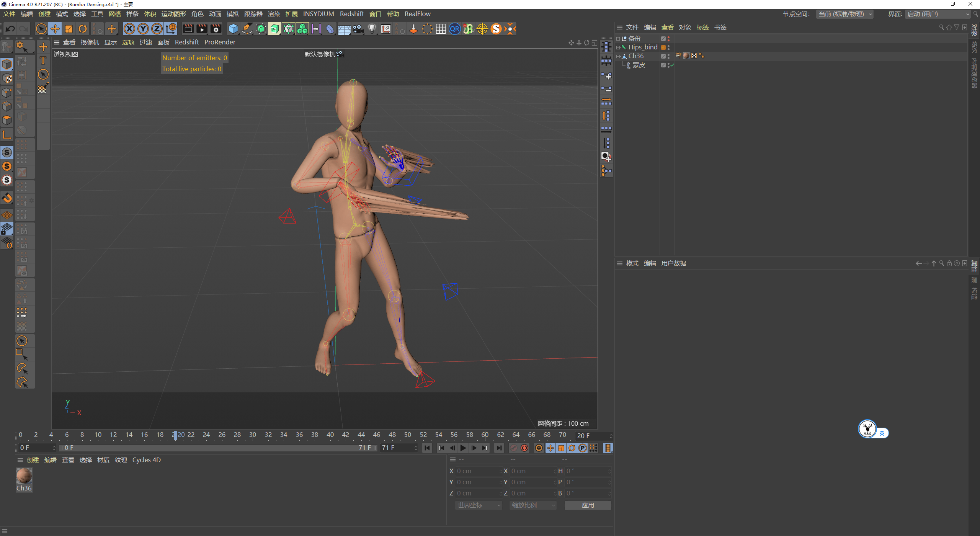Expand the Ch36 object hierarchy
Image resolution: width=980 pixels, height=536 pixels.
point(619,56)
